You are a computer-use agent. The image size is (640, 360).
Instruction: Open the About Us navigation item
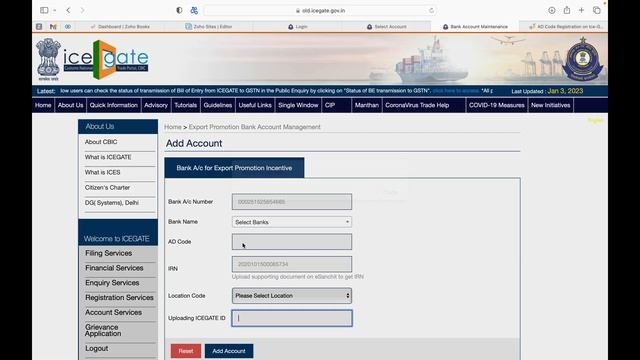(70, 105)
